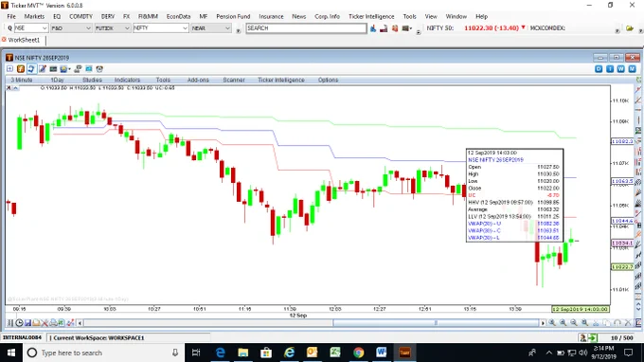
Task: Open the Ticker Intelligence main menu
Action: pyautogui.click(x=371, y=16)
